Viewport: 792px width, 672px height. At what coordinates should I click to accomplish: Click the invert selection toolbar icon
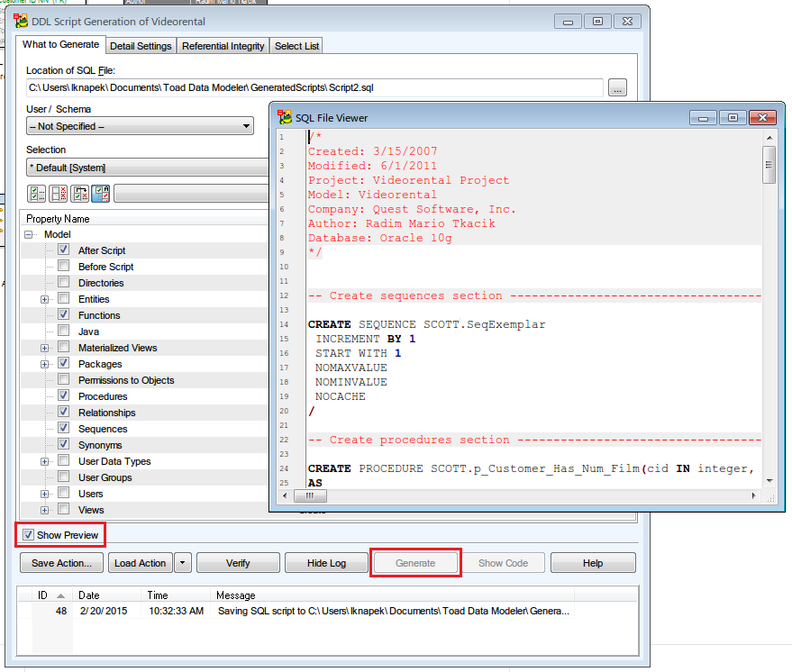click(80, 194)
